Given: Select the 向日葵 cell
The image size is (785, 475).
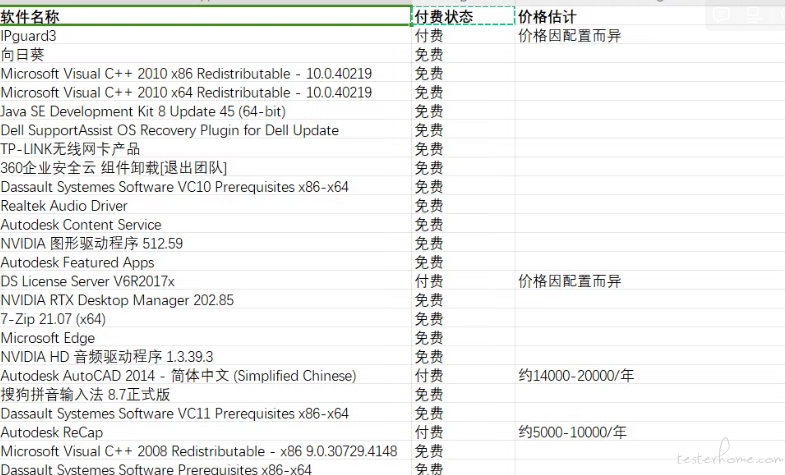Looking at the screenshot, I should pyautogui.click(x=205, y=54).
